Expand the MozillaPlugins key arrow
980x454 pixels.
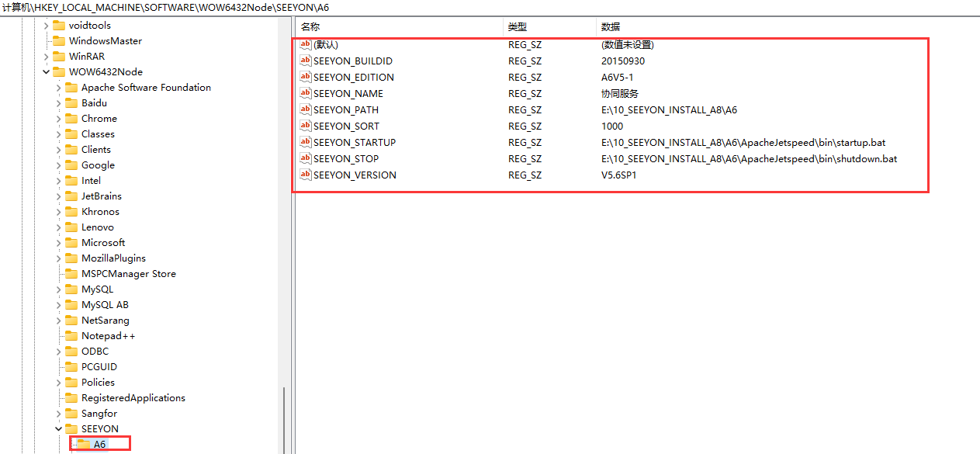coord(58,258)
